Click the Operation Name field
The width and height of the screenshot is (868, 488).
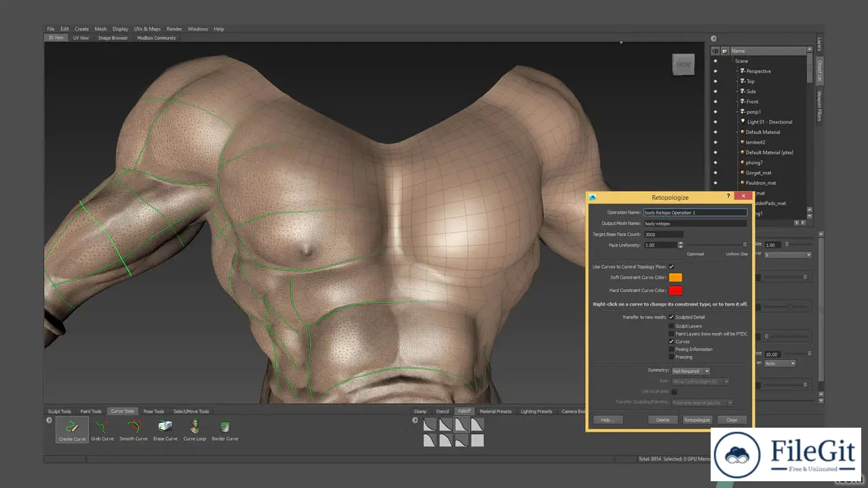695,213
